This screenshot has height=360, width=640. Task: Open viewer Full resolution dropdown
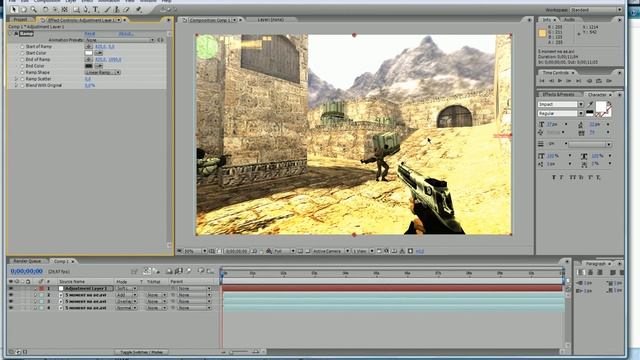[x=284, y=251]
